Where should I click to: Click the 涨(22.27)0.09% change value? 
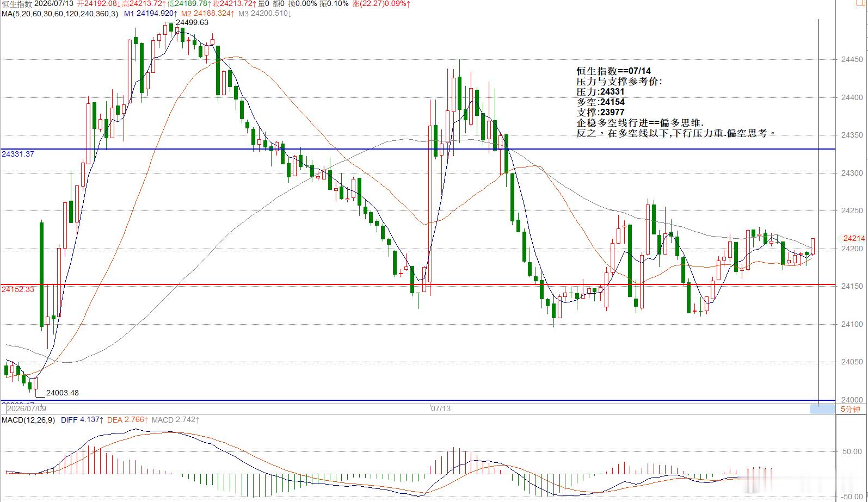coord(381,4)
